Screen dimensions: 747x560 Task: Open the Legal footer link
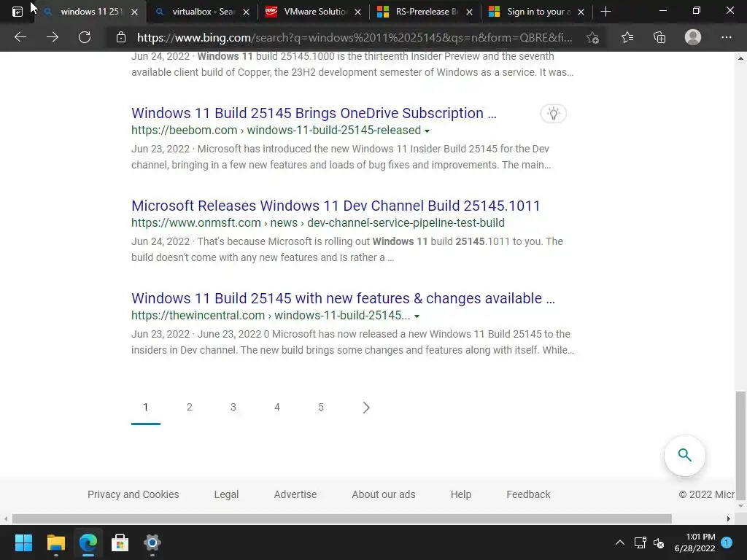tap(226, 494)
